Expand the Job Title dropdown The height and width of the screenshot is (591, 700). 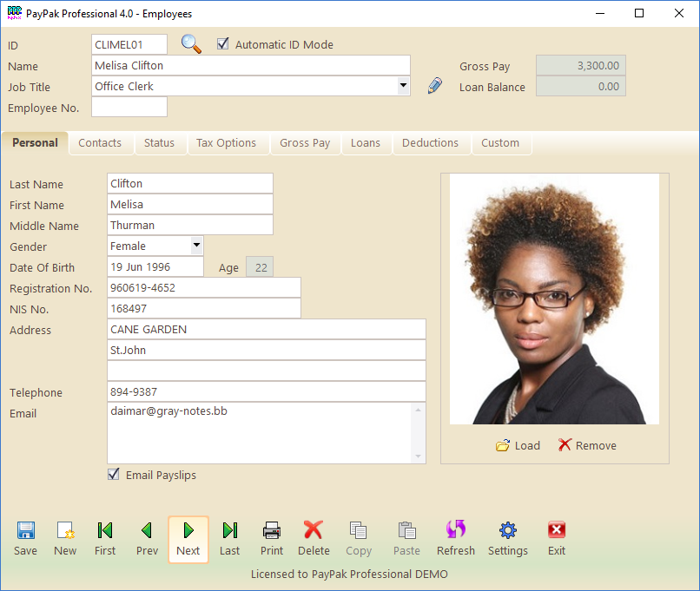pyautogui.click(x=403, y=86)
